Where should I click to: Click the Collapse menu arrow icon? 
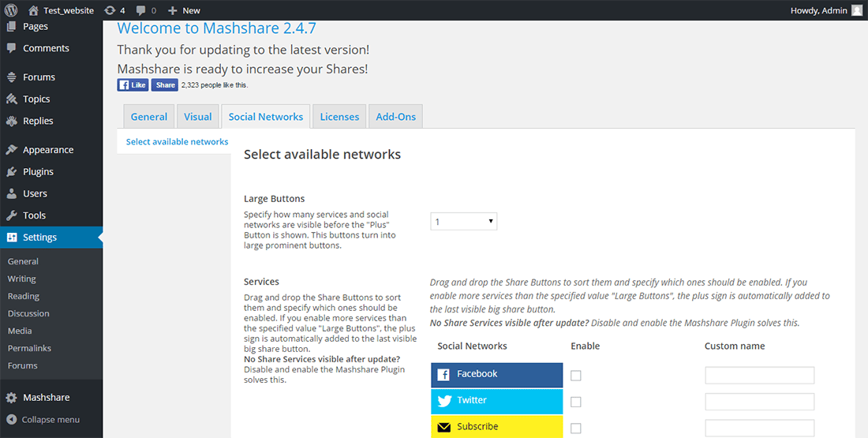click(x=11, y=420)
